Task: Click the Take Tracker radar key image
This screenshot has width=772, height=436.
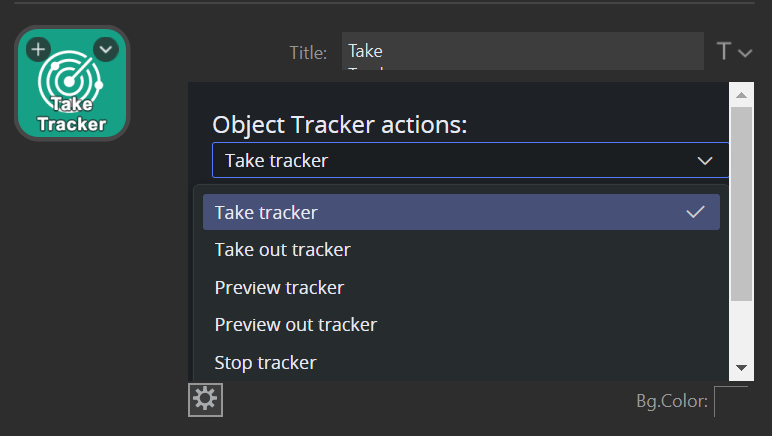Action: point(72,95)
